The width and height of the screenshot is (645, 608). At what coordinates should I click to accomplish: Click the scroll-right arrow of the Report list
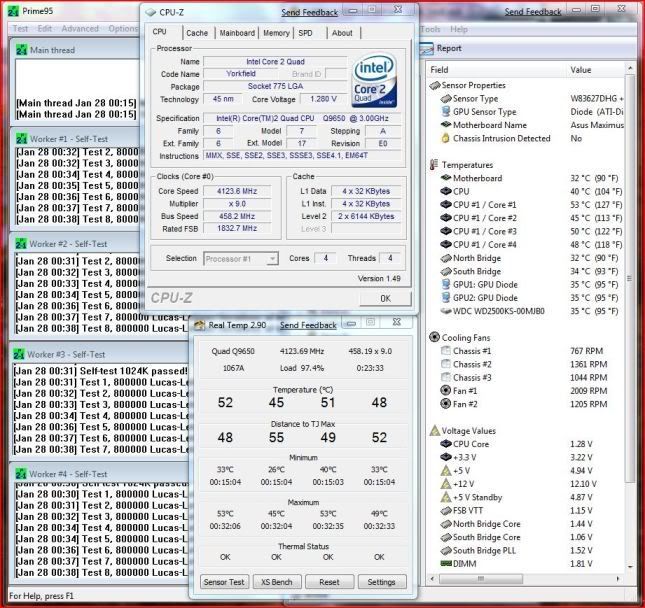click(618, 578)
